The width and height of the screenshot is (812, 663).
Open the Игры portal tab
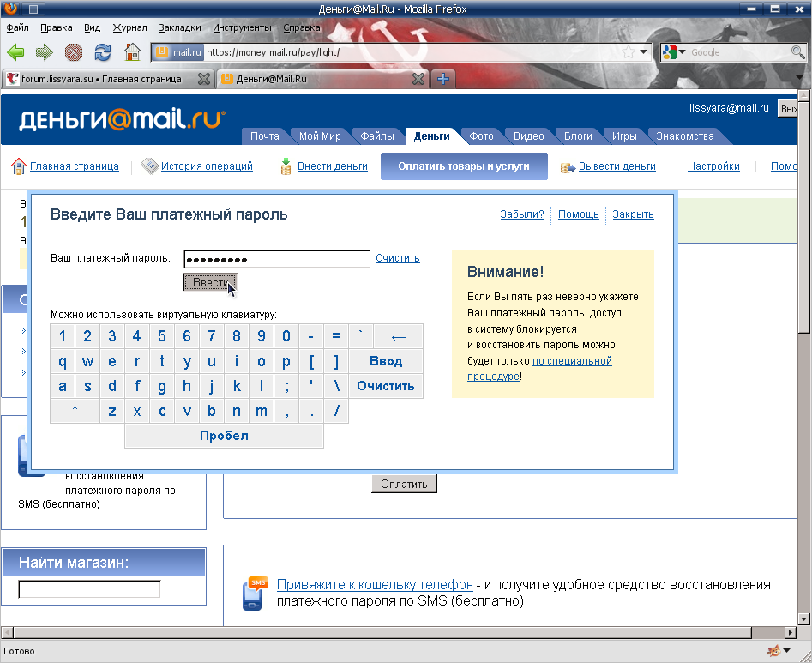624,136
